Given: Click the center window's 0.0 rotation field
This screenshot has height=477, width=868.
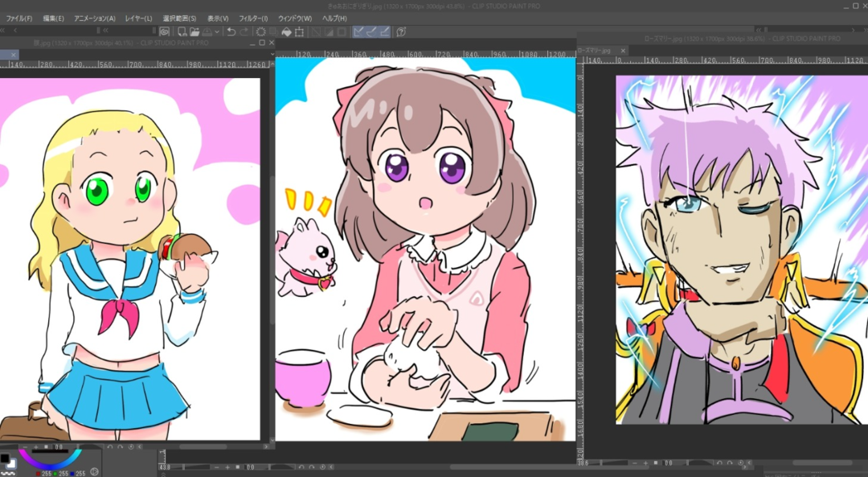Looking at the screenshot, I should point(251,467).
